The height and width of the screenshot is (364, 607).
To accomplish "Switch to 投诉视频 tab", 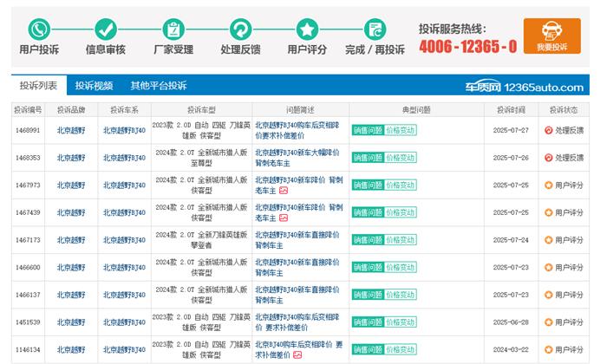I will click(94, 86).
